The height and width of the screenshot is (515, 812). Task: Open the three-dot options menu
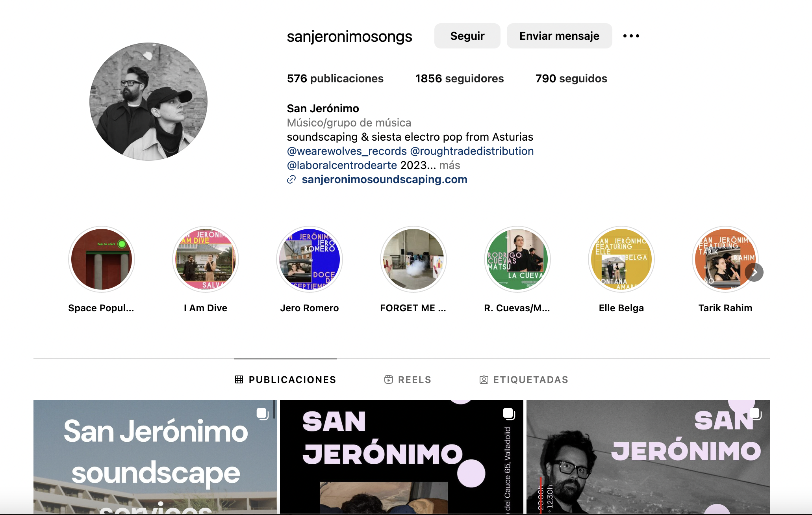(x=631, y=36)
